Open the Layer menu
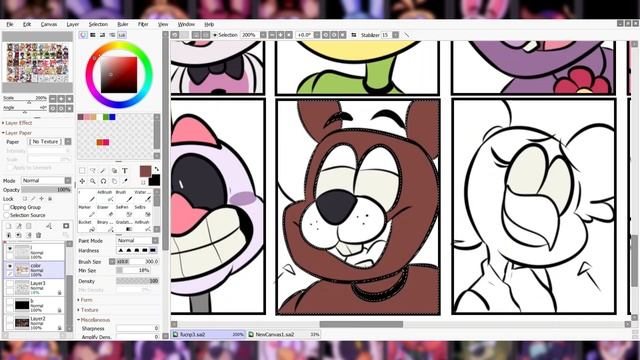The image size is (640, 360). 73,24
